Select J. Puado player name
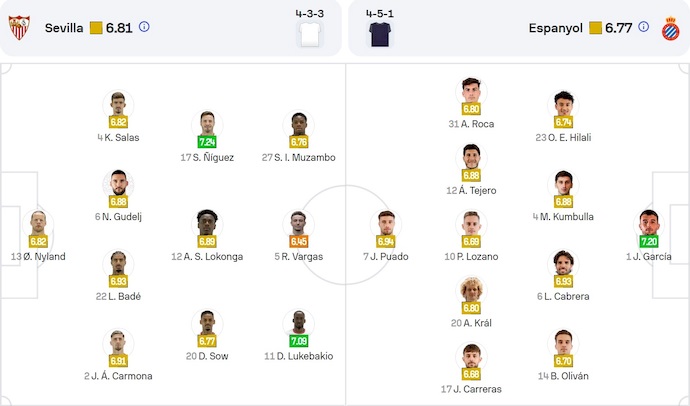 386,257
